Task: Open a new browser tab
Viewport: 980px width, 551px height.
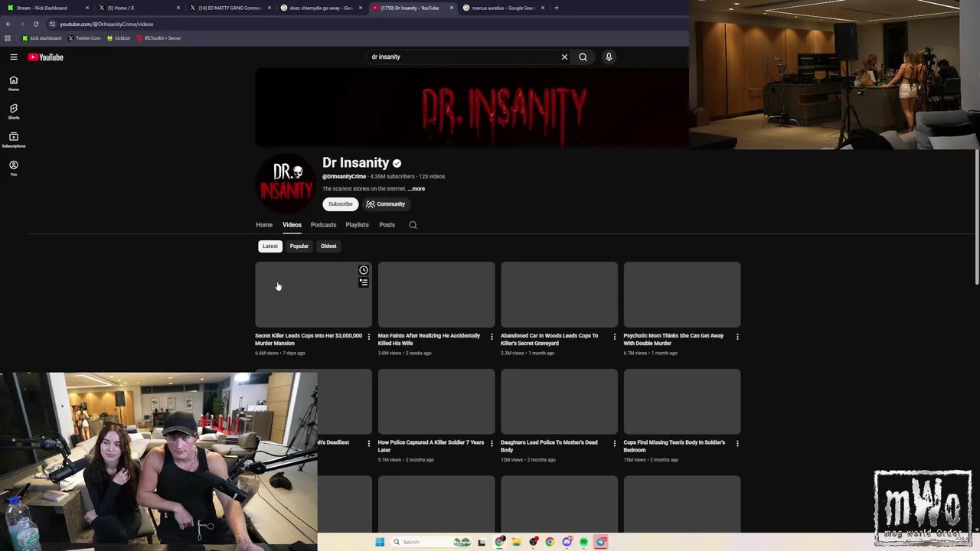Action: [x=556, y=8]
